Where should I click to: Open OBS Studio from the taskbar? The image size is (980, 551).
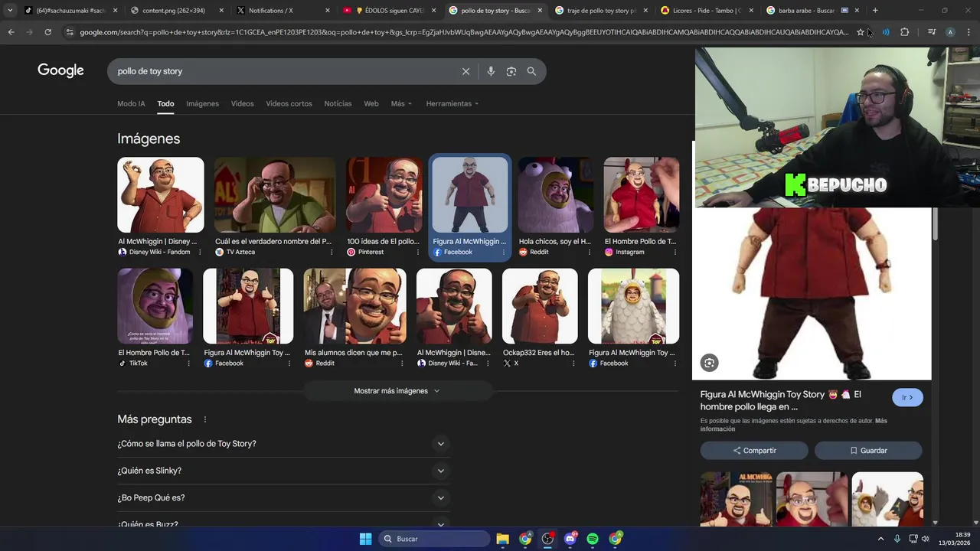coord(547,539)
